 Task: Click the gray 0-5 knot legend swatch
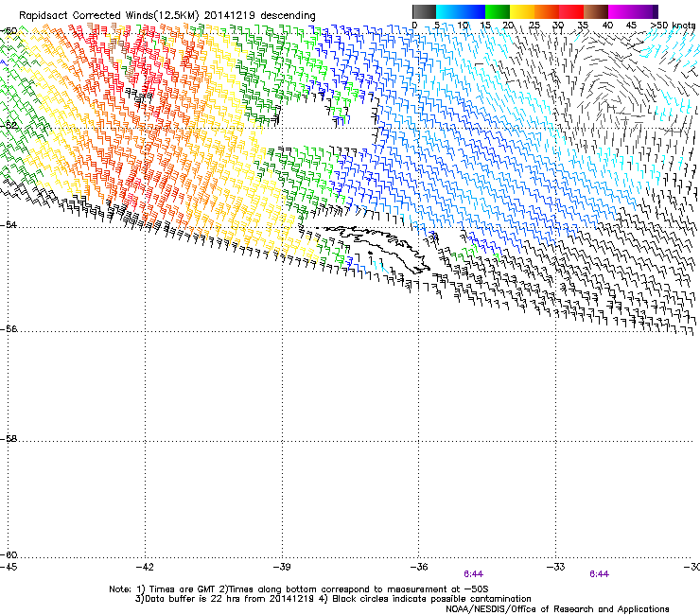tap(424, 11)
